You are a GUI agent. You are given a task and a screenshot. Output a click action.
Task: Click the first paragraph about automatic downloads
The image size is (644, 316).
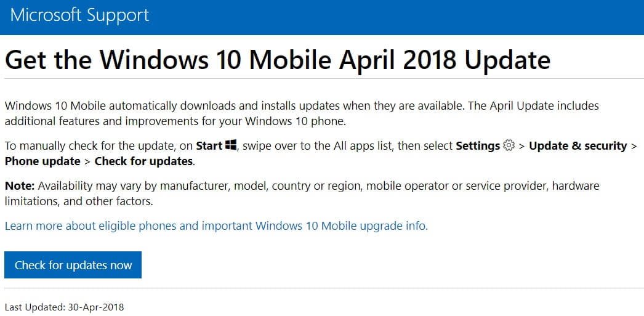pyautogui.click(x=234, y=106)
